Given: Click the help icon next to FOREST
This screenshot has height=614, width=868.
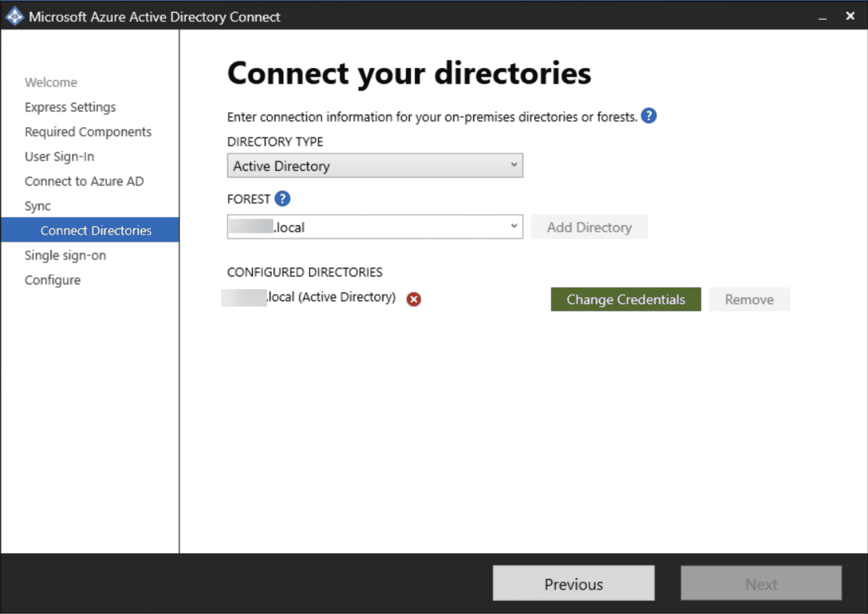Looking at the screenshot, I should (x=282, y=199).
